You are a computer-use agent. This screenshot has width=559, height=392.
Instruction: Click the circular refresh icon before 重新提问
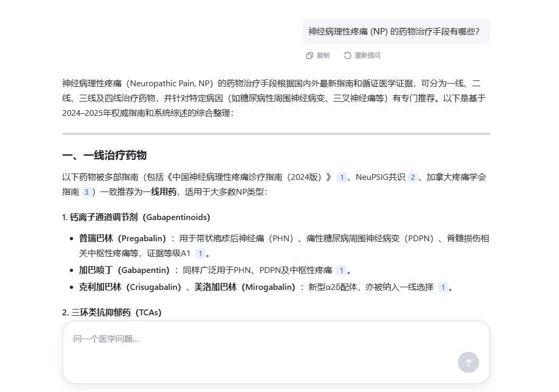point(347,56)
